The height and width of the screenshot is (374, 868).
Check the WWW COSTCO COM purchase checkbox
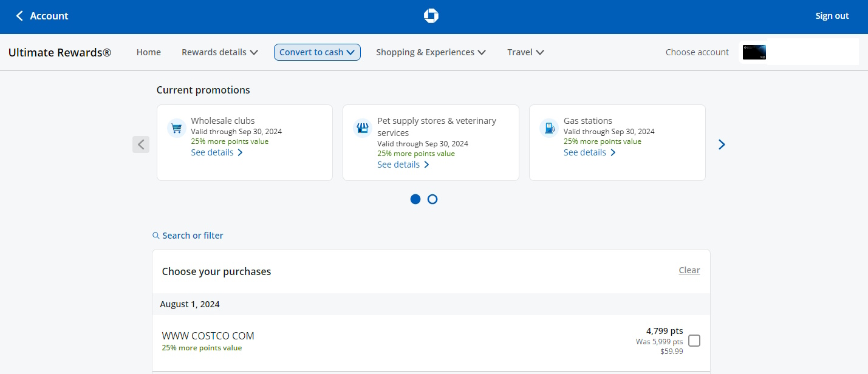click(694, 341)
